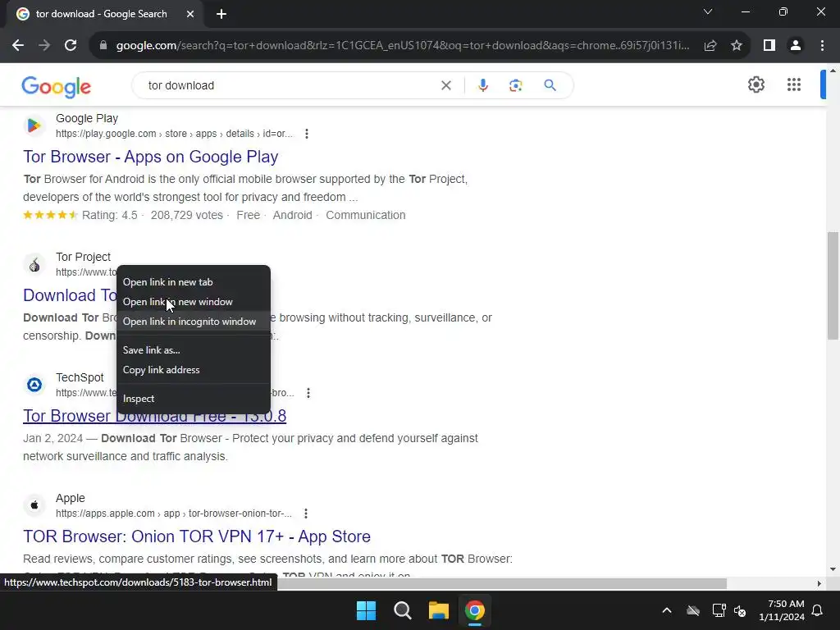
Task: Click the TechSpot favicon
Action: (x=34, y=385)
